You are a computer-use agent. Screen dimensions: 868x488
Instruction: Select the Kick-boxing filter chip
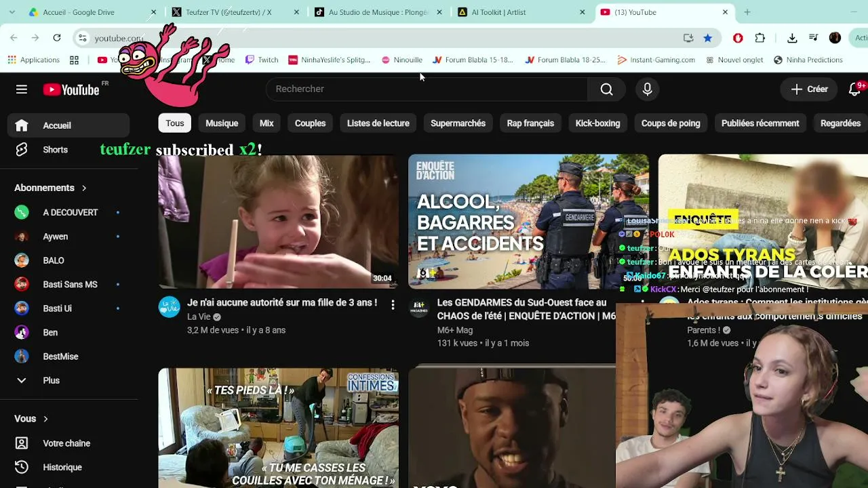click(x=597, y=123)
